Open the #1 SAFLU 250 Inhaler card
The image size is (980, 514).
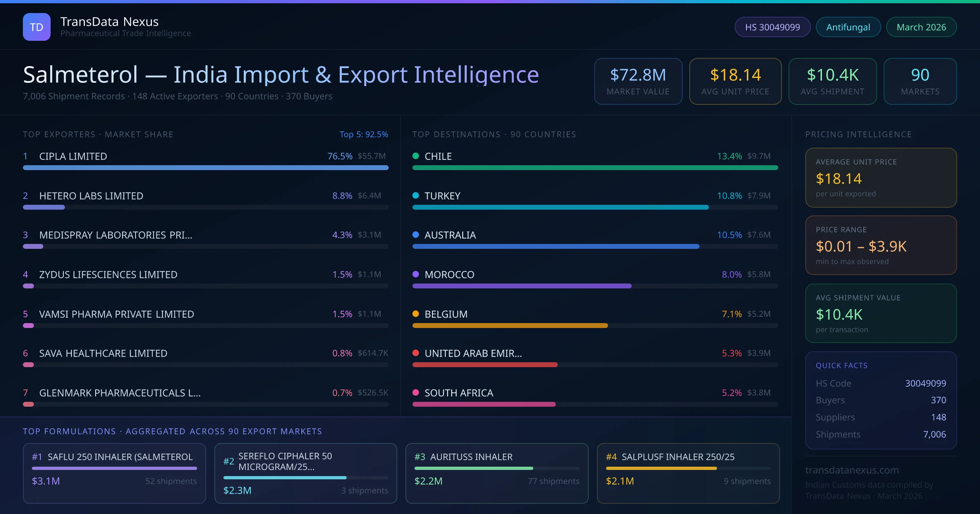pos(114,473)
